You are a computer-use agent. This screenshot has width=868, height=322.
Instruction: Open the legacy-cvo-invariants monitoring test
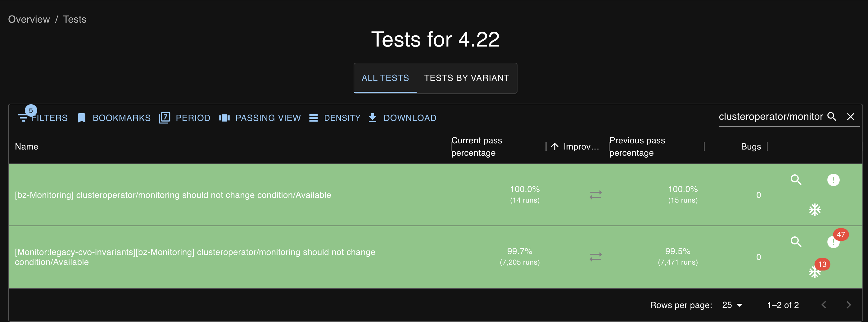click(195, 257)
